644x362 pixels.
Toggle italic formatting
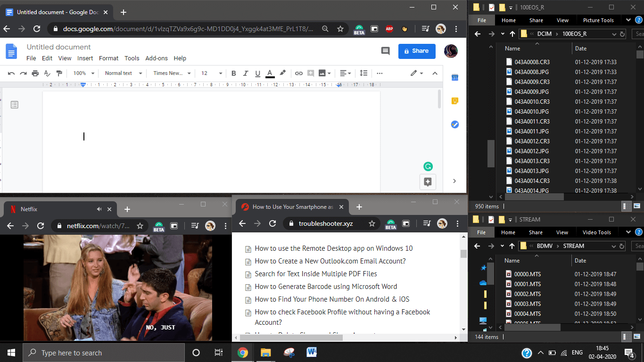click(x=245, y=73)
